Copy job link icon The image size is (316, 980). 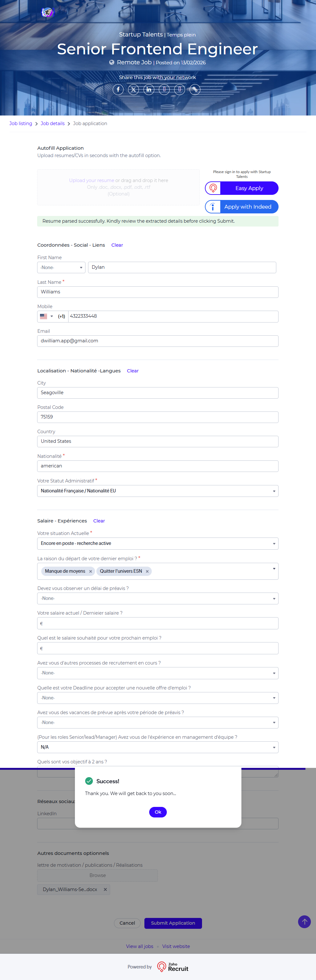pos(195,89)
